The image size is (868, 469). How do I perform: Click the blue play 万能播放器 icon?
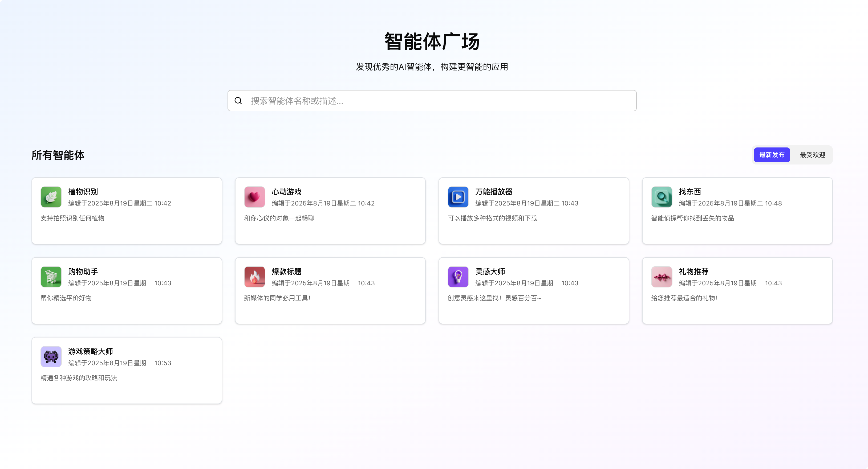tap(458, 197)
